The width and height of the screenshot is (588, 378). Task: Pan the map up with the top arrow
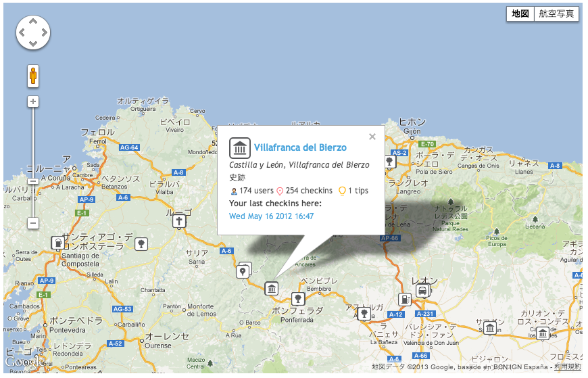pyautogui.click(x=33, y=22)
